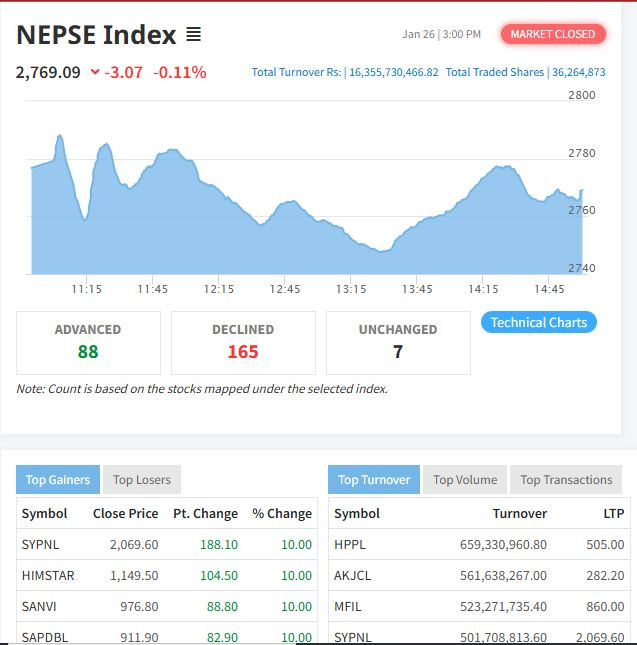
Task: Select the Top Gainers tab
Action: 56,480
